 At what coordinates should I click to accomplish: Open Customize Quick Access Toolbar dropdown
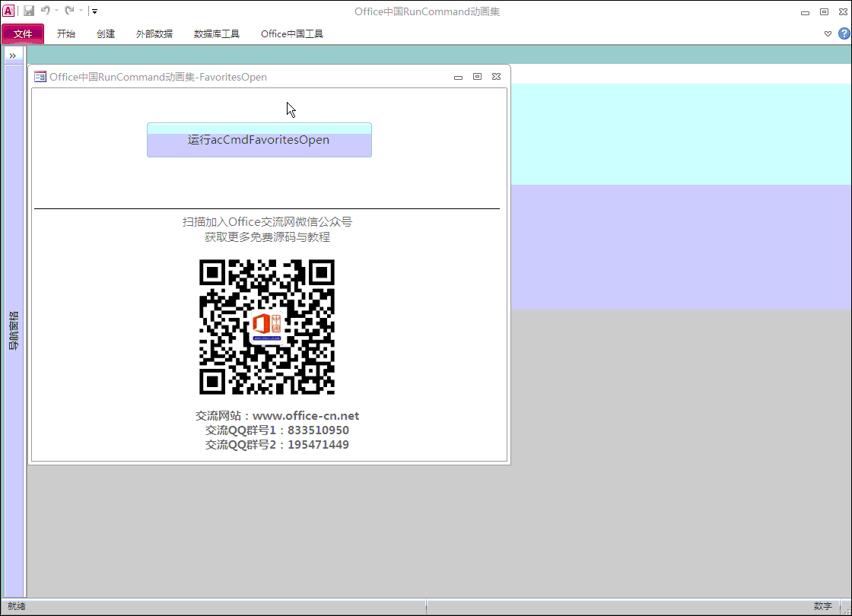94,11
